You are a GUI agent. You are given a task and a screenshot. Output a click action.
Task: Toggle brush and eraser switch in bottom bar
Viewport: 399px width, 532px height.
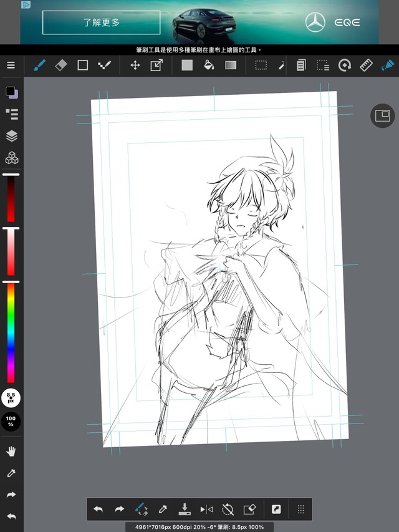click(142, 510)
